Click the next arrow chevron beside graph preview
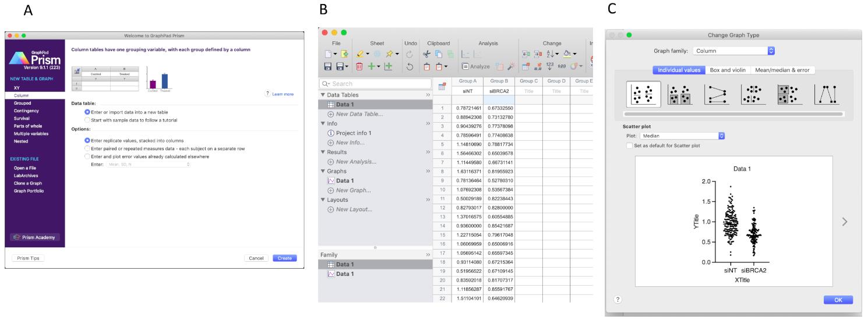The width and height of the screenshot is (868, 320). (x=845, y=221)
